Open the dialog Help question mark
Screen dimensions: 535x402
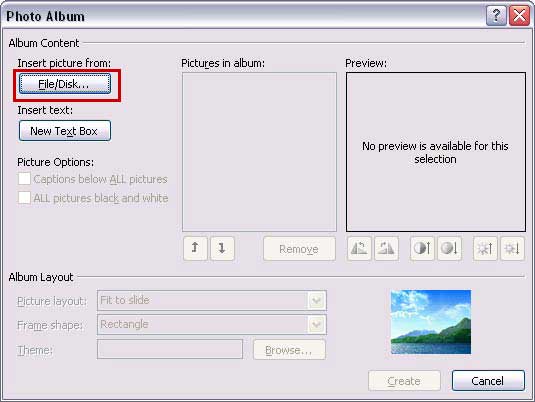click(x=496, y=16)
